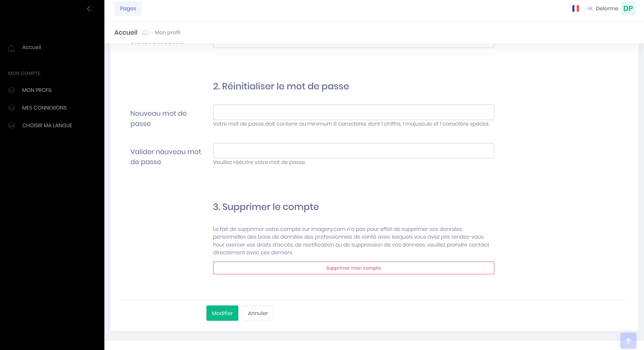Click the Modifier button
Viewport: 644px width, 350px height.
click(x=222, y=313)
